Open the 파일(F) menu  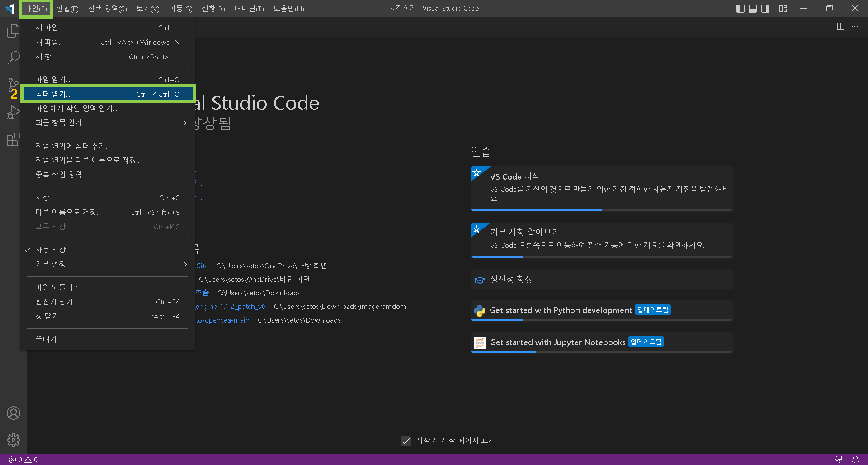[36, 9]
